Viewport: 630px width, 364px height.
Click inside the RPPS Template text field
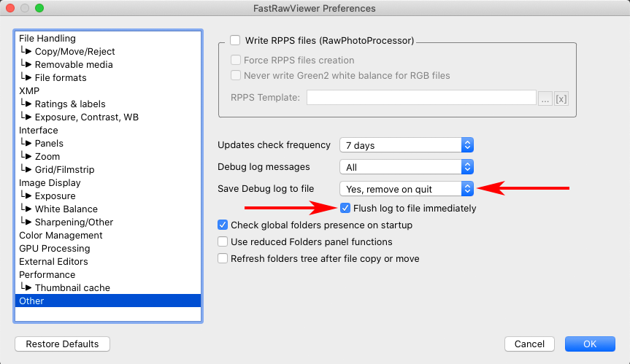point(421,98)
